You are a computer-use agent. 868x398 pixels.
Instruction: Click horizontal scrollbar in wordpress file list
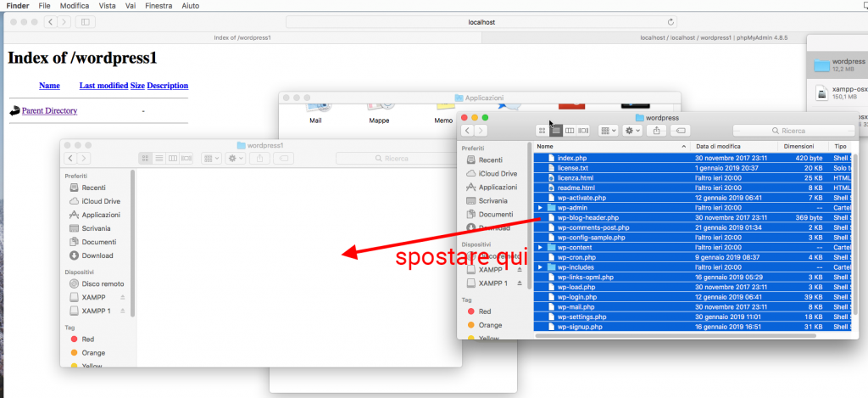676,336
